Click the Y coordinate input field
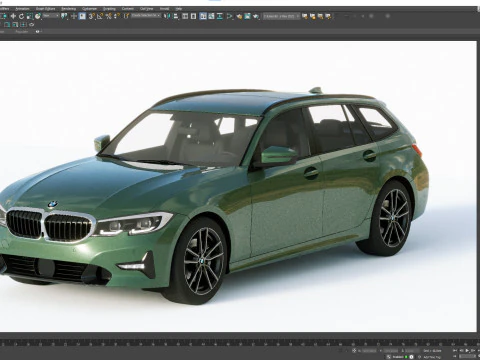Screen dimensions: 480x360 click(x=391, y=351)
